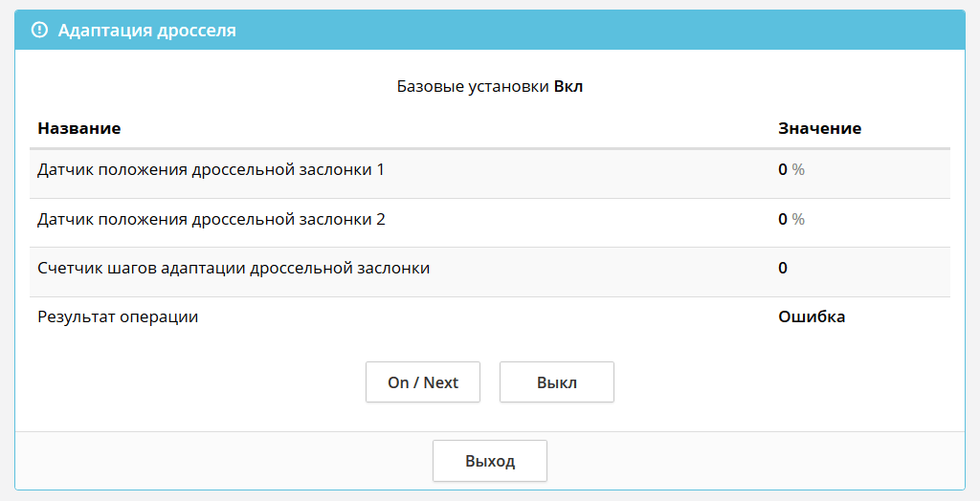Click the percent sign in sensor 1 row

(x=798, y=170)
